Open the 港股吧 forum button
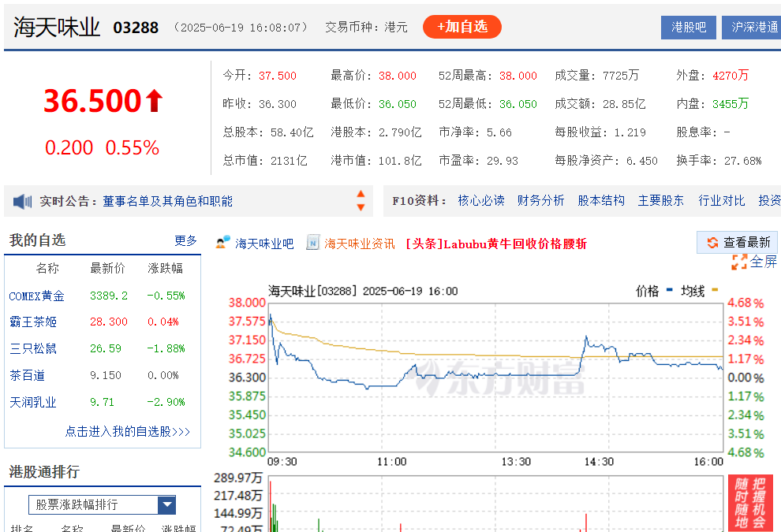This screenshot has height=532, width=781. (x=688, y=27)
